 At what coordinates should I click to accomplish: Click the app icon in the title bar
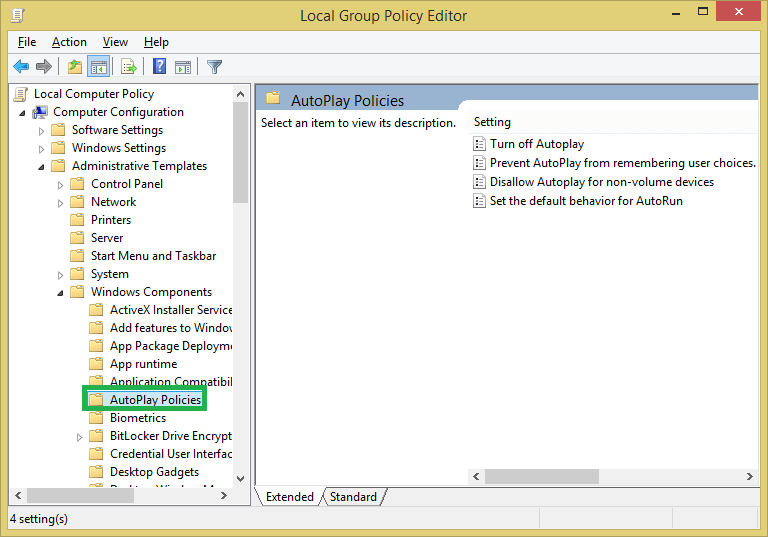coord(17,16)
